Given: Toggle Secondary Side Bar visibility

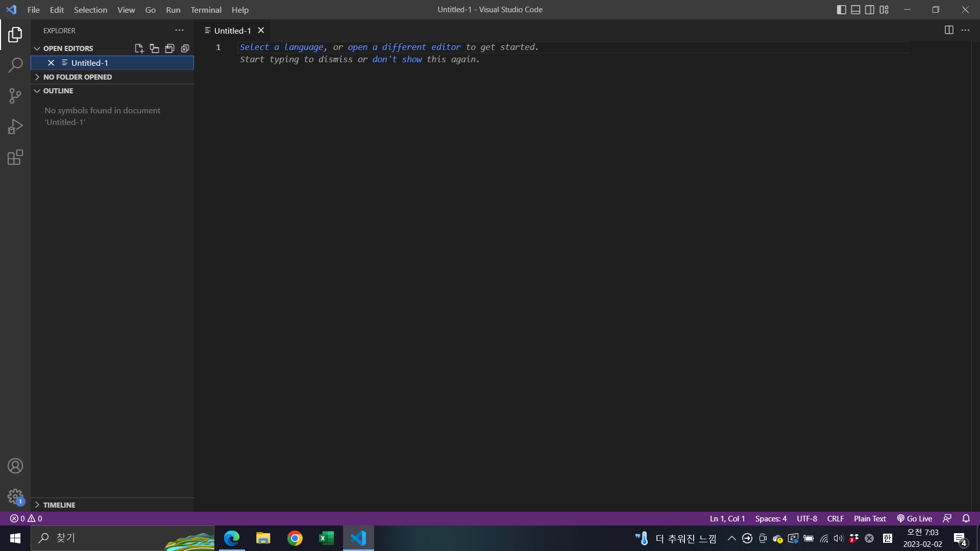Looking at the screenshot, I should click(x=870, y=10).
